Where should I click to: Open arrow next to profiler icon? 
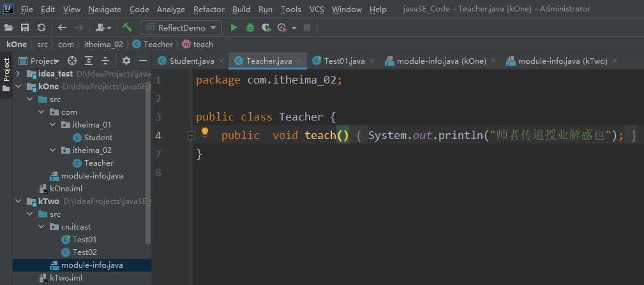click(294, 28)
